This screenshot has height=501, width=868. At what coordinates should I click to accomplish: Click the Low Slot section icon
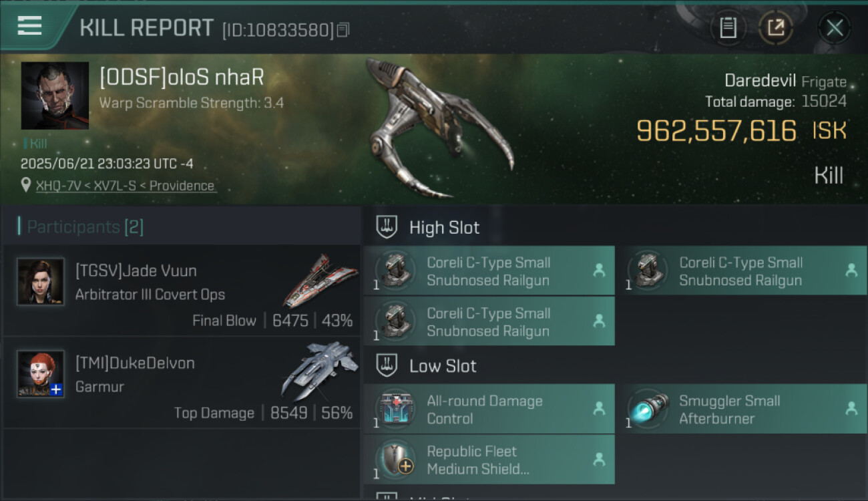387,365
